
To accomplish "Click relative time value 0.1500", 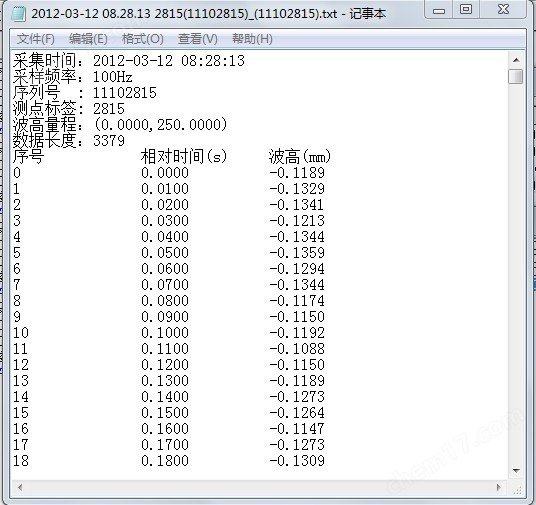I will (165, 413).
